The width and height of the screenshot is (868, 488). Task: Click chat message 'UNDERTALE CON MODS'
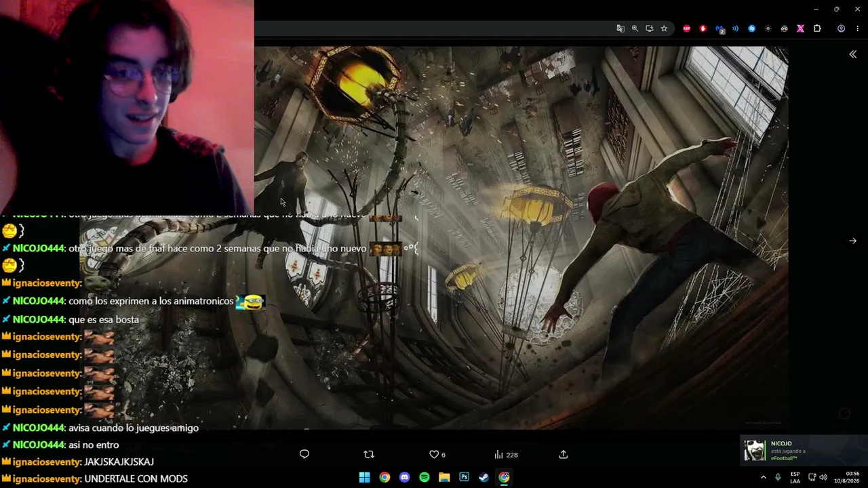[x=136, y=479]
